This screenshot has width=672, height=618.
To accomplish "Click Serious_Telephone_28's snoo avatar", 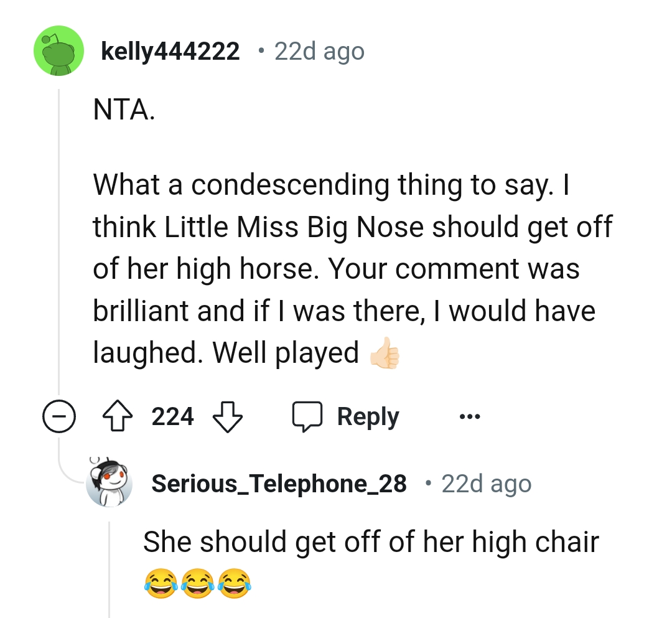I will click(x=110, y=483).
